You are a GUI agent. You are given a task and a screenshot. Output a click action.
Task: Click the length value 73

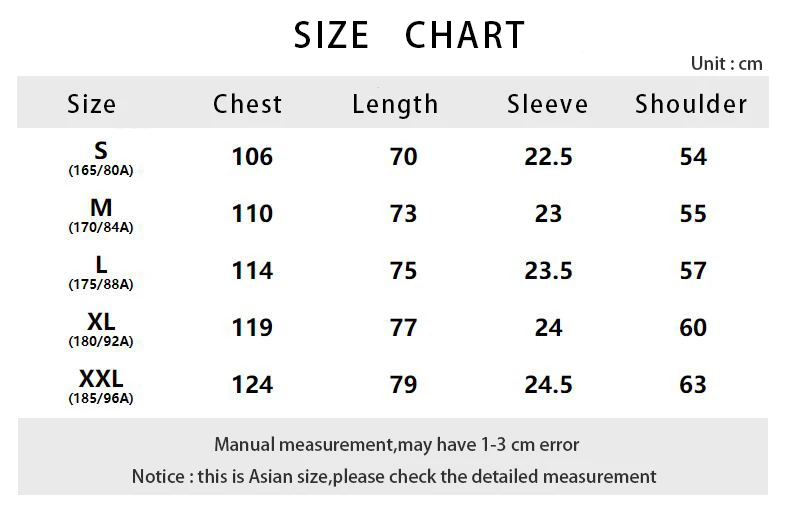tap(403, 214)
